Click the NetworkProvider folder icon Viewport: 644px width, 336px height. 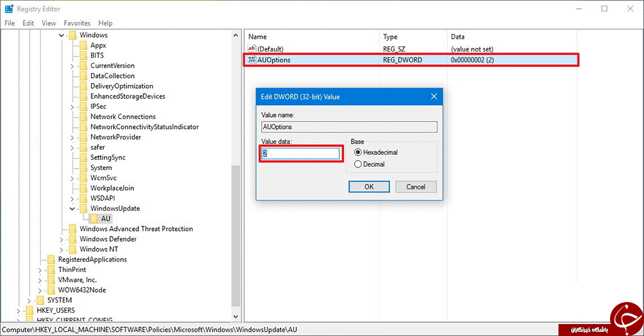tap(84, 137)
